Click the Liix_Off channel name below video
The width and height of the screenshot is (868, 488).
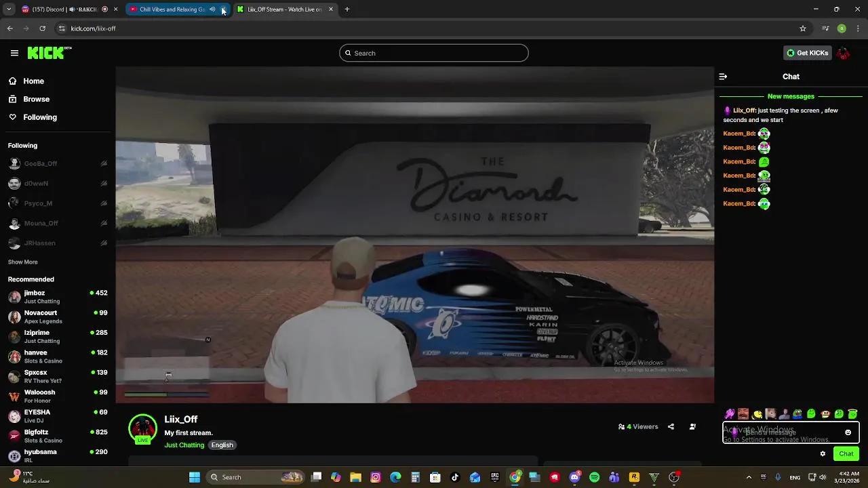coord(181,420)
